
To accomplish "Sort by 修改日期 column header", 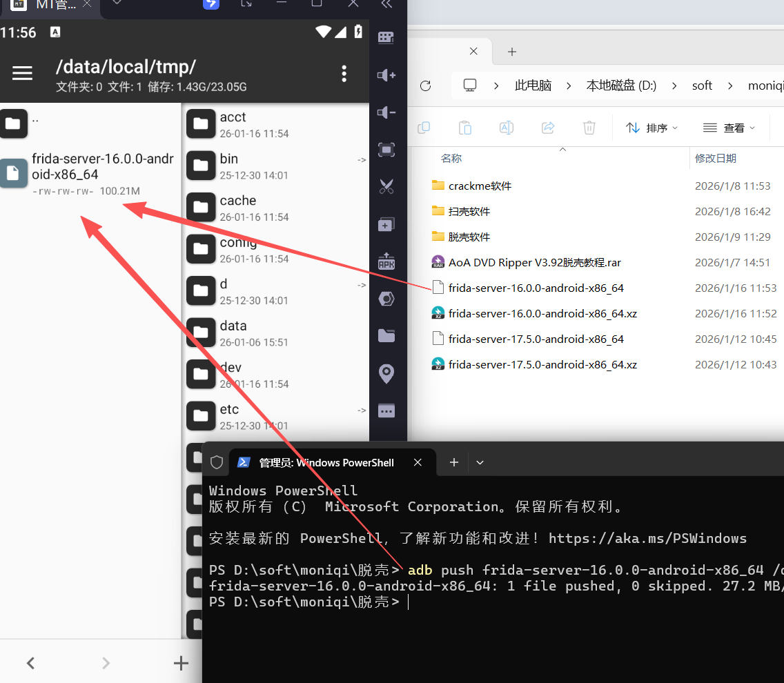I will tap(716, 159).
